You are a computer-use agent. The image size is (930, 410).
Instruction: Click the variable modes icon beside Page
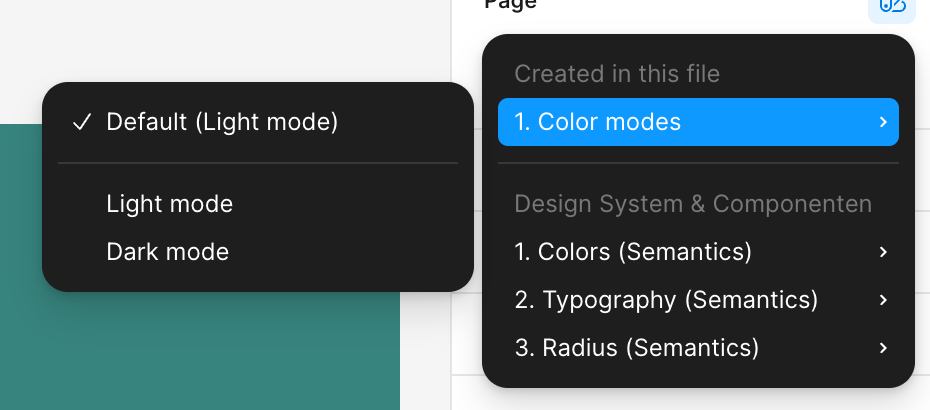point(891,7)
